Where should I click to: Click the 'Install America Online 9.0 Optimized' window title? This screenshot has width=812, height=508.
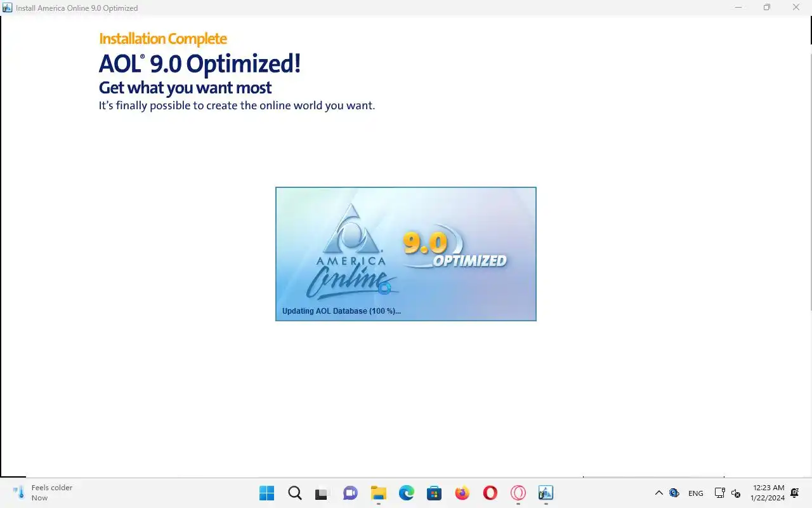(77, 8)
